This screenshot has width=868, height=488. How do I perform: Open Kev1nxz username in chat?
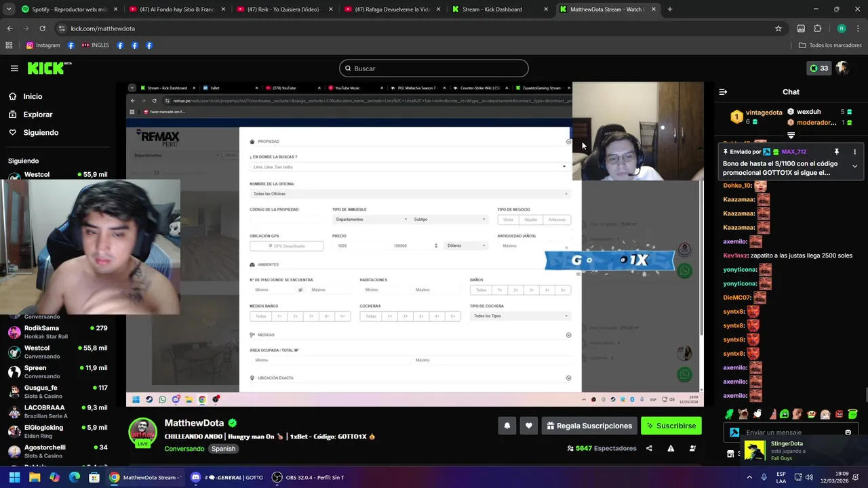click(x=734, y=256)
